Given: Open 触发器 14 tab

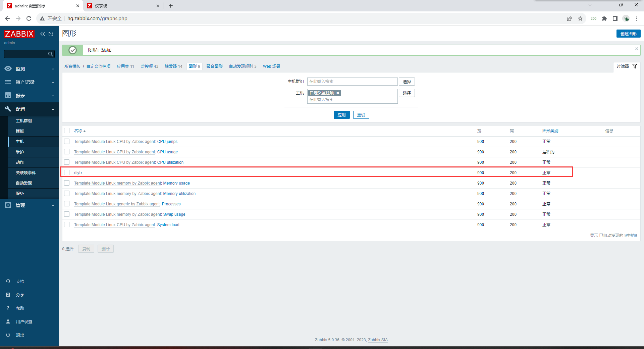Looking at the screenshot, I should click(173, 66).
